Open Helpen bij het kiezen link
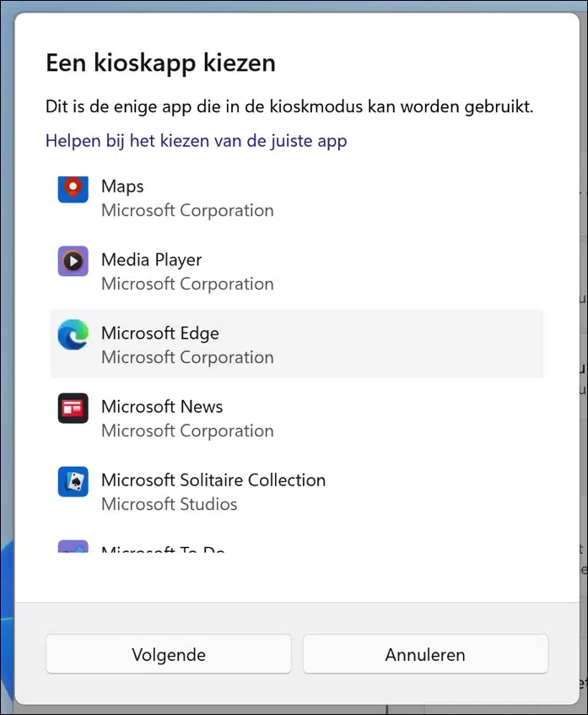The width and height of the screenshot is (588, 715). tap(196, 141)
